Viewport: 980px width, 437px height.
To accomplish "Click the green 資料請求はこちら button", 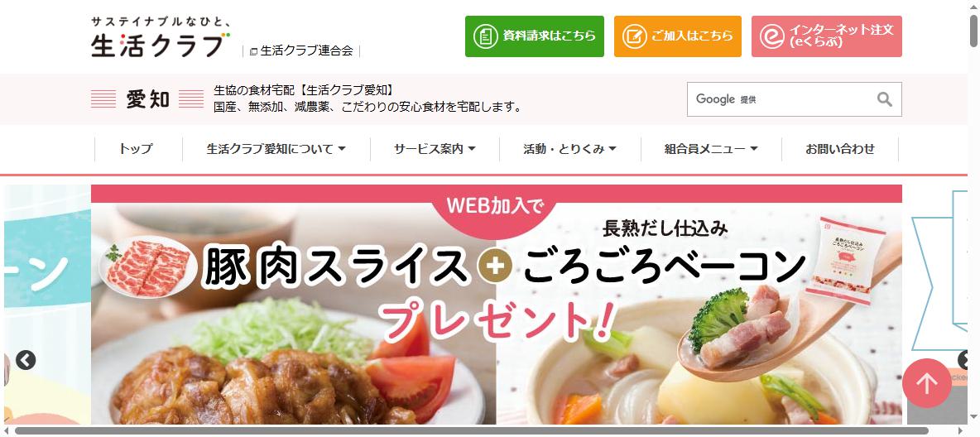I will [x=535, y=36].
